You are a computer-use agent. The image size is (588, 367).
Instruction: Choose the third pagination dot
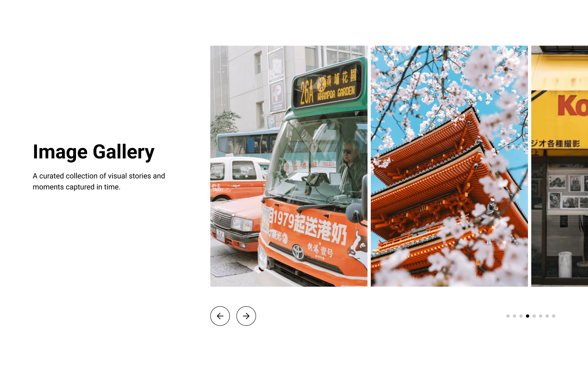521,316
